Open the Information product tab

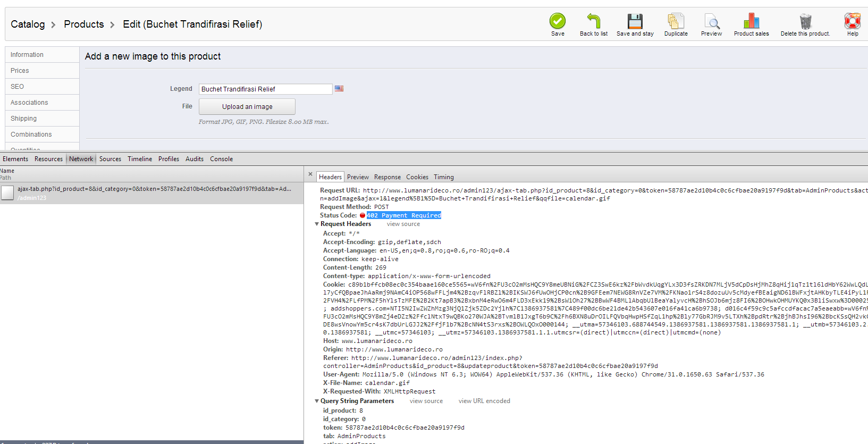click(x=42, y=55)
